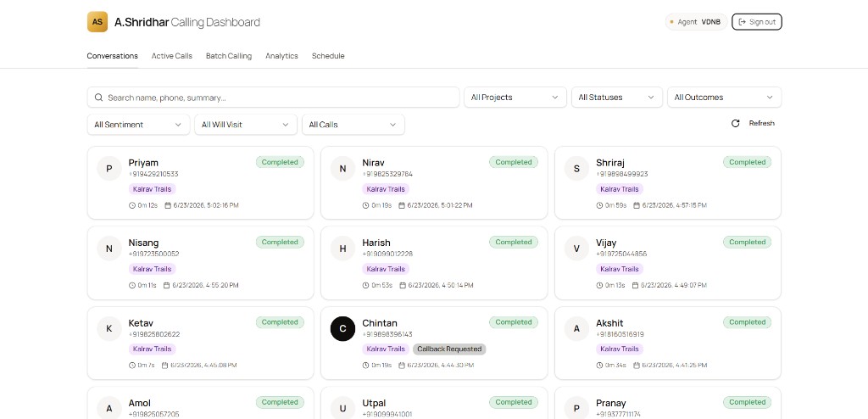Click Completed status on Nirav's card

(513, 162)
